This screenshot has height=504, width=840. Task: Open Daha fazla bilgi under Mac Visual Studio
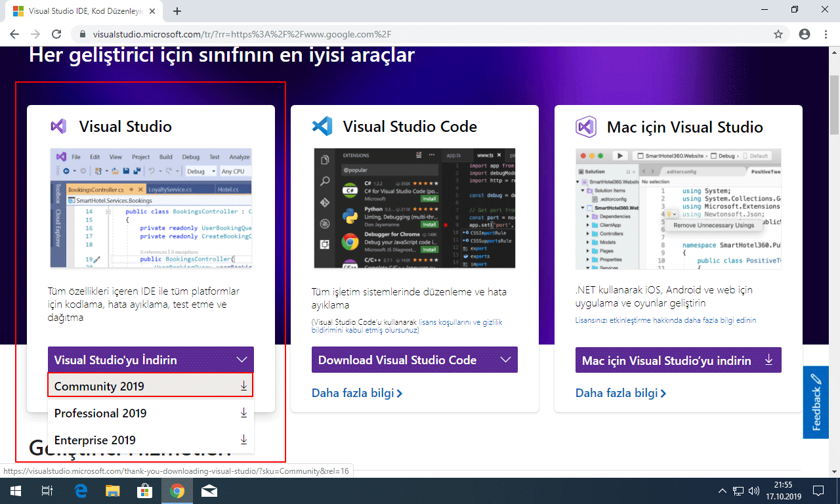click(621, 393)
